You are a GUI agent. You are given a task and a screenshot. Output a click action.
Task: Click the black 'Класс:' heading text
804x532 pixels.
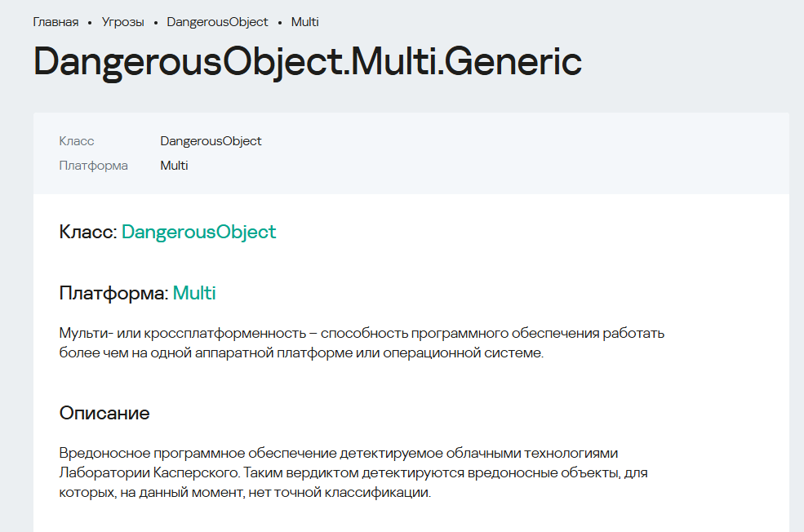[88, 233]
